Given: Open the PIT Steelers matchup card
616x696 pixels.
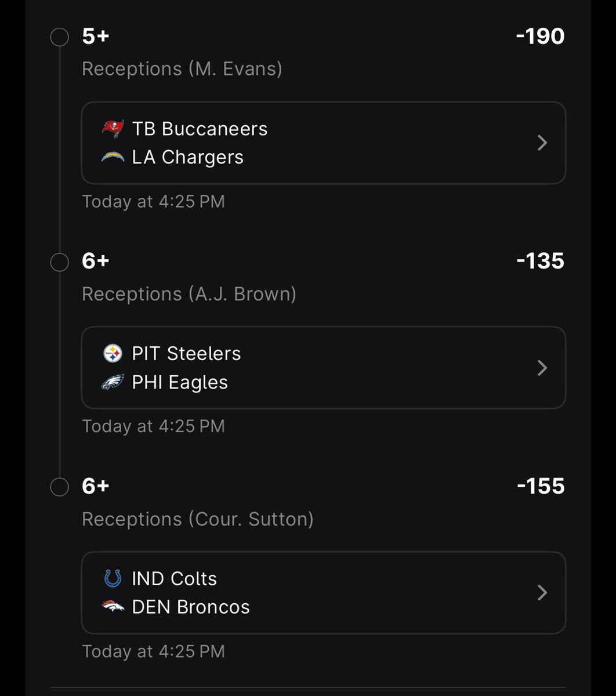Looking at the screenshot, I should click(324, 368).
